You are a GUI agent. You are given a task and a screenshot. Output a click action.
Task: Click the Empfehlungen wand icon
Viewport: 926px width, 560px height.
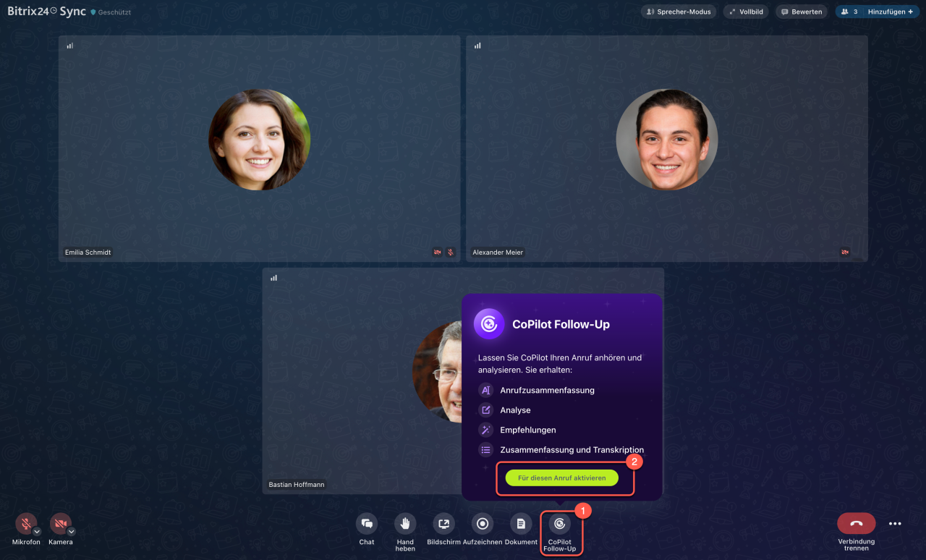(485, 430)
